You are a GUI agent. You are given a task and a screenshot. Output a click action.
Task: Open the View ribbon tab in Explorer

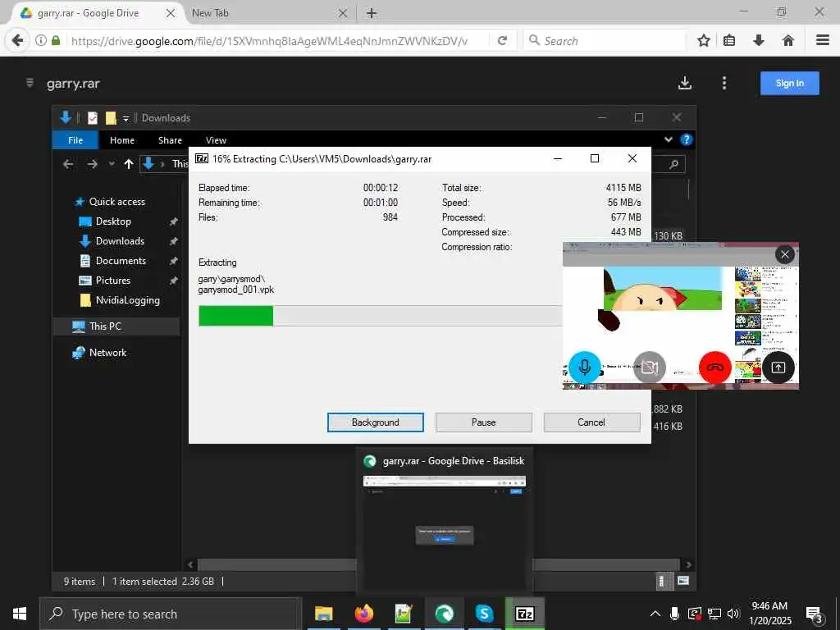click(216, 140)
